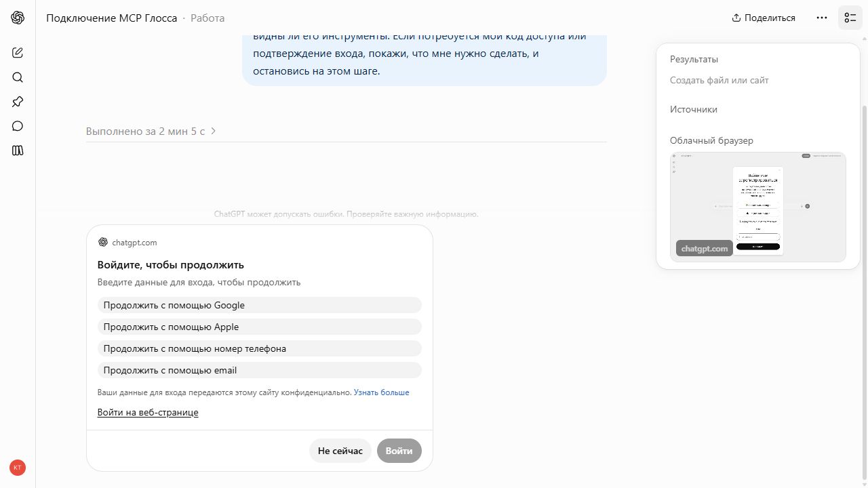Open the library books icon
Viewport: 868px width, 488px height.
click(18, 150)
